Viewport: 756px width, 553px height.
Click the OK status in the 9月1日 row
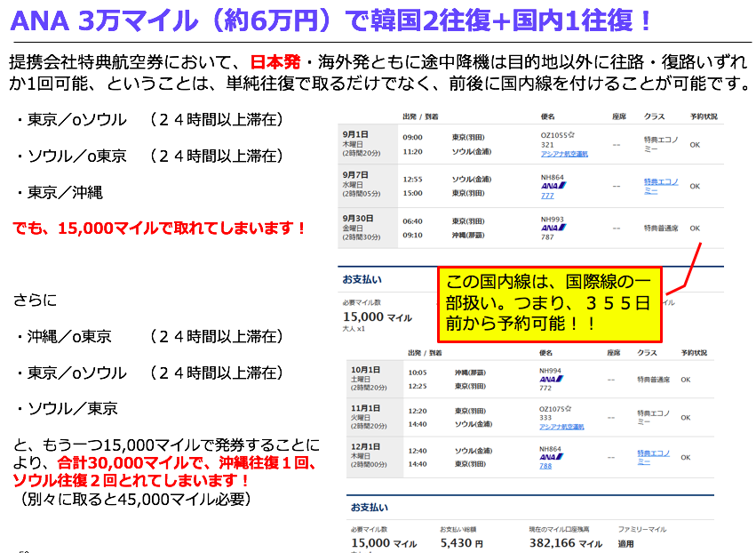[x=695, y=145]
